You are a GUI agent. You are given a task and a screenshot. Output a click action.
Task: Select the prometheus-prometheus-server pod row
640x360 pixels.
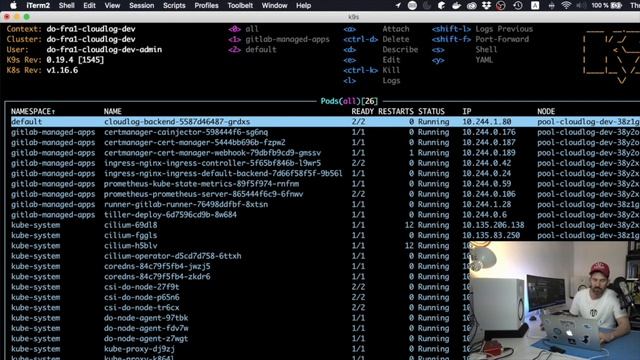325,194
